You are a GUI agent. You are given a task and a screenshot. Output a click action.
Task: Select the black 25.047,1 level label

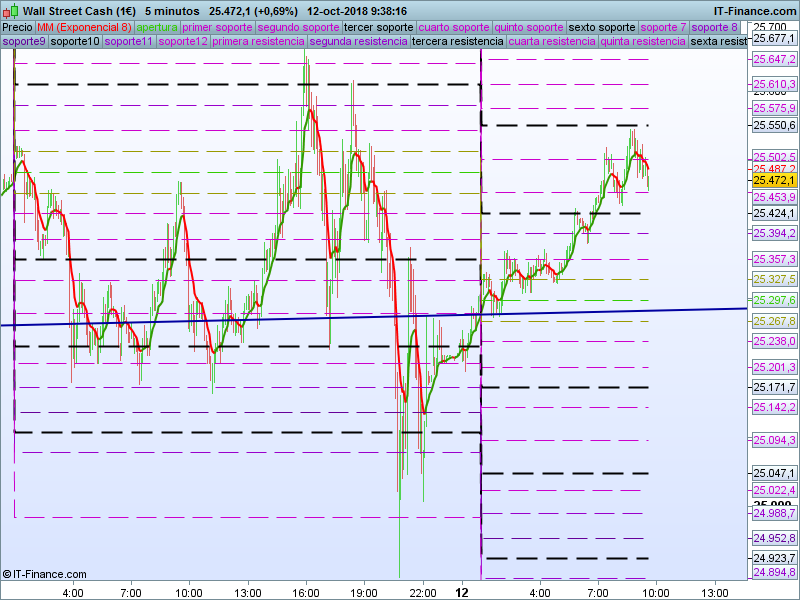[x=774, y=473]
